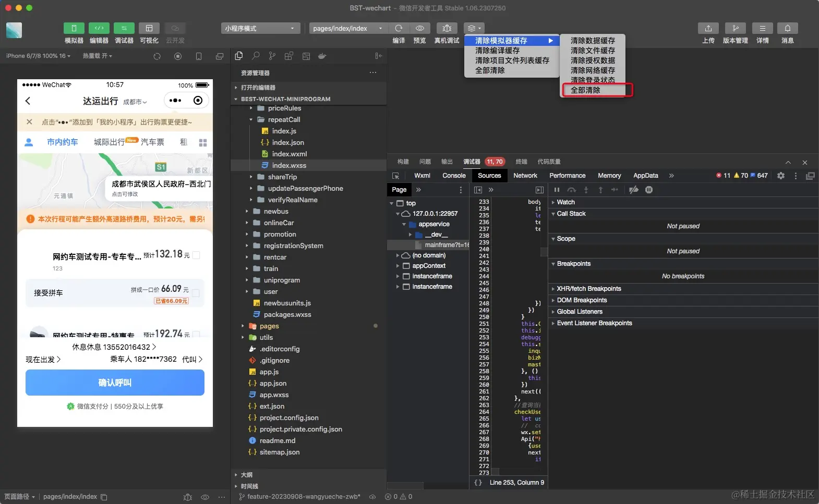
Task: Switch to the Wxml tab
Action: coord(422,176)
